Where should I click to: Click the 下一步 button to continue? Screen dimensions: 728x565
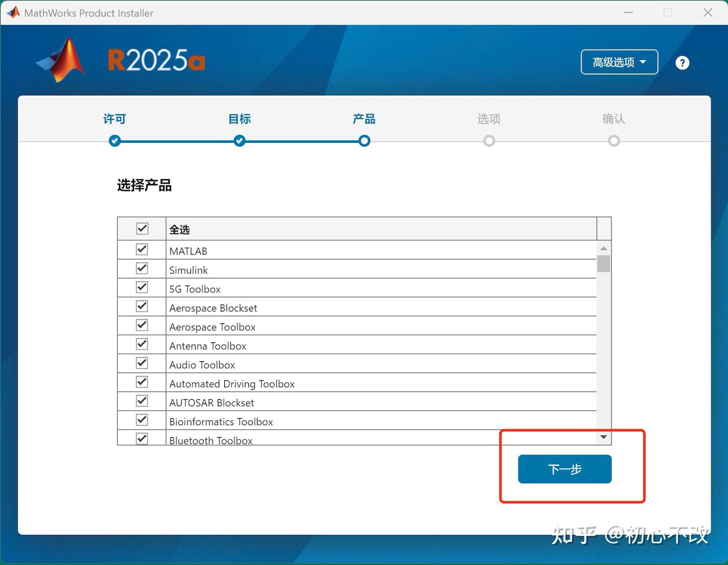[564, 469]
